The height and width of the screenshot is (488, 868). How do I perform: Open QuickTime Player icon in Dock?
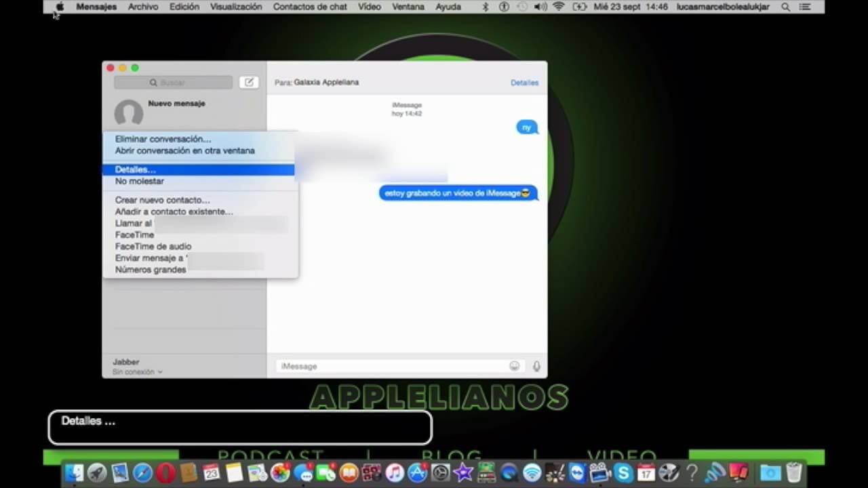(509, 473)
